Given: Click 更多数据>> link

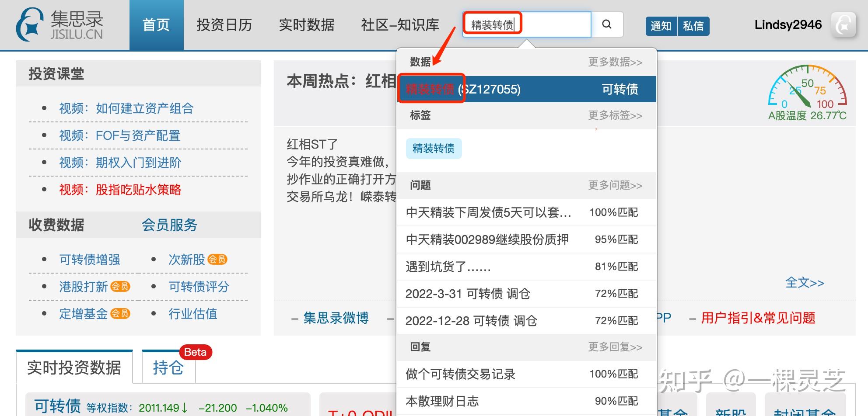Looking at the screenshot, I should (615, 62).
